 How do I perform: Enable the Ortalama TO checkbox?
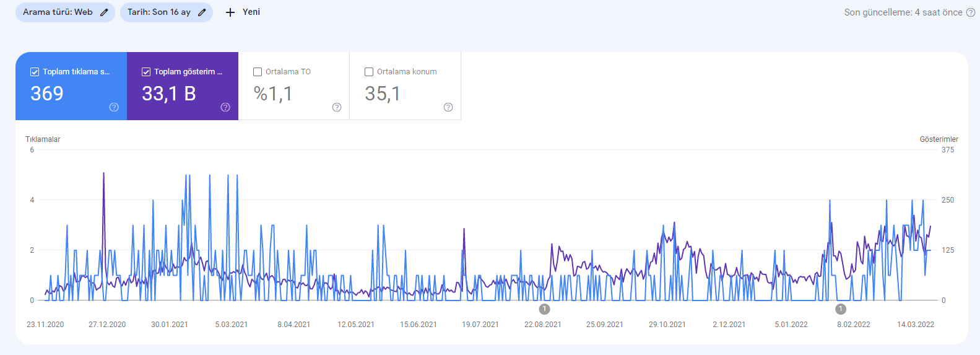[258, 72]
